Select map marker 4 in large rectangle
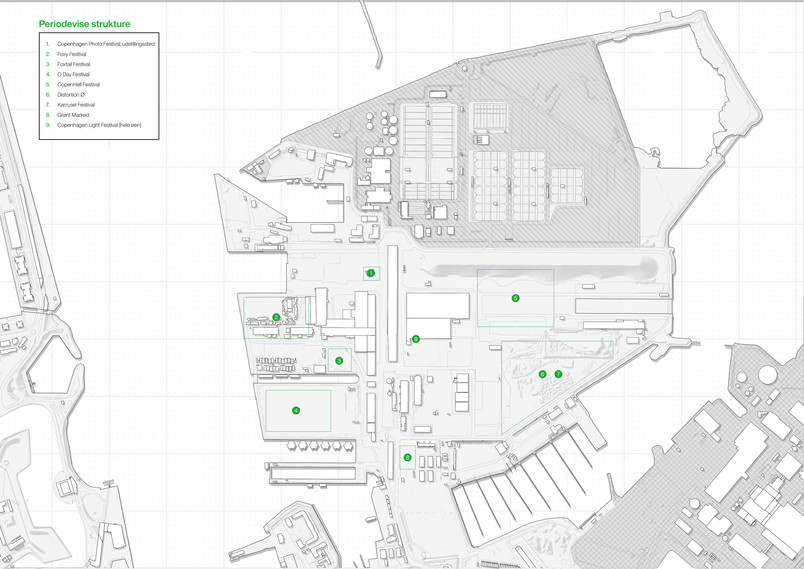804x569 pixels. tap(296, 410)
